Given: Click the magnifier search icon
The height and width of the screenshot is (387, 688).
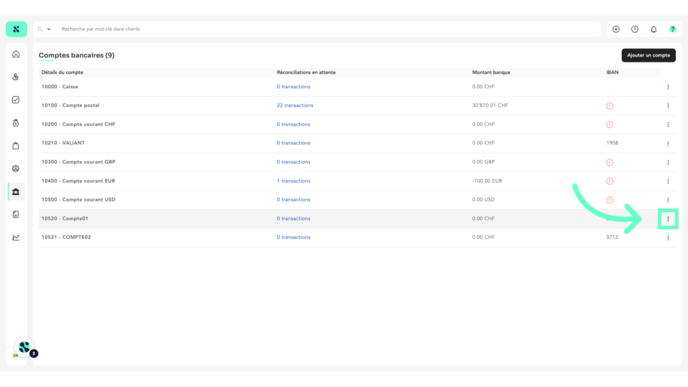Looking at the screenshot, I should tap(40, 29).
